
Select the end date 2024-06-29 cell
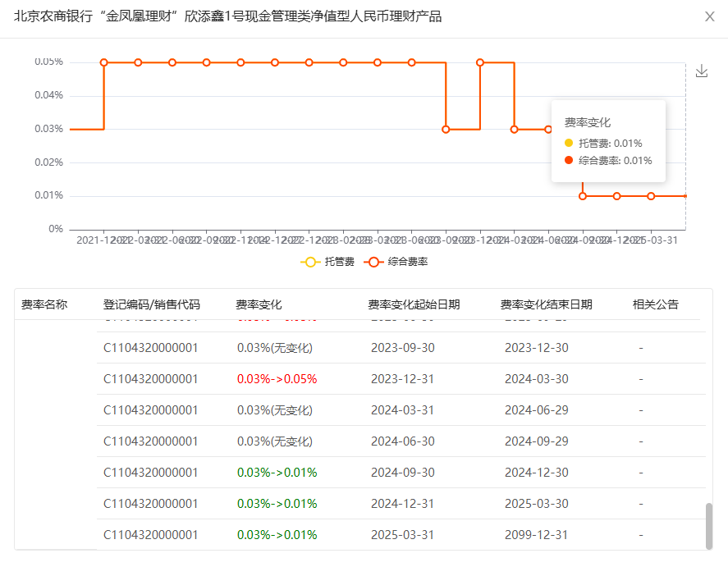point(536,410)
